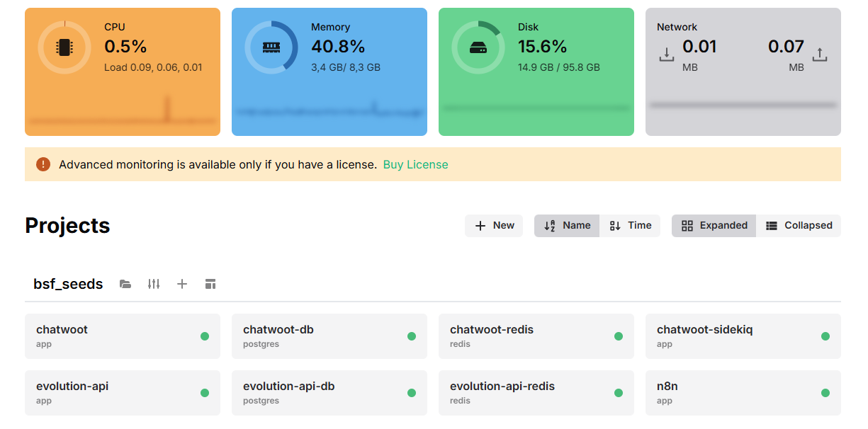
Task: Sort projects by Time
Action: 630,226
